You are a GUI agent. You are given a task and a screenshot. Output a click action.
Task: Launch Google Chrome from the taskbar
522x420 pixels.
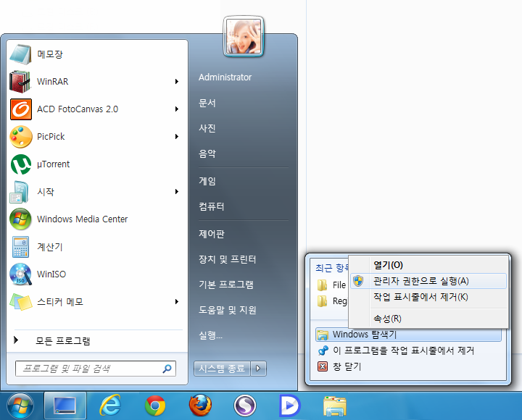(x=155, y=406)
